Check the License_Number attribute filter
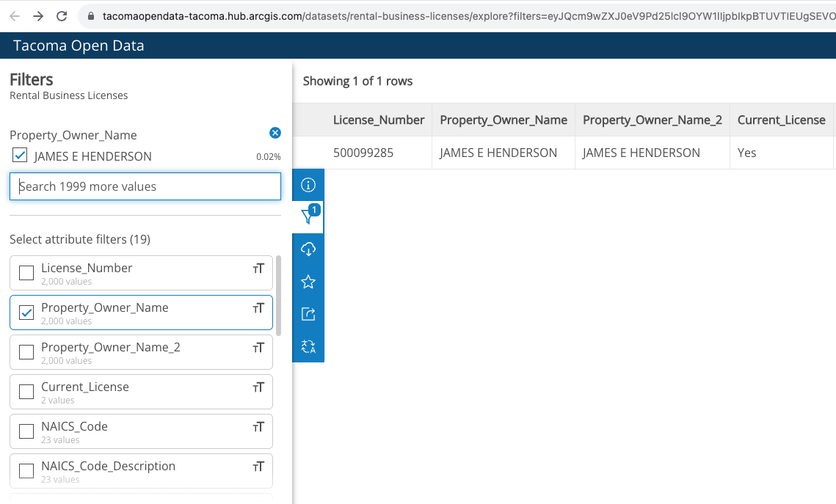The width and height of the screenshot is (836, 504). click(26, 273)
